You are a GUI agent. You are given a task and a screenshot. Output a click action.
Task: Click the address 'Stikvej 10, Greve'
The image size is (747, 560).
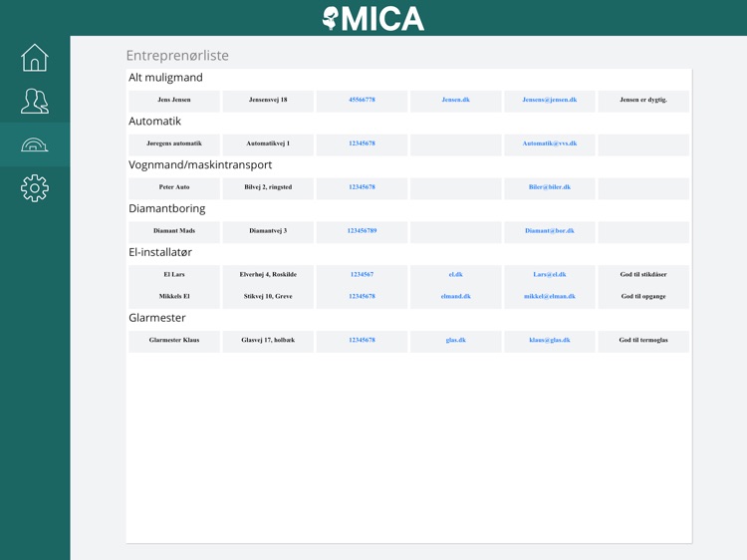(268, 296)
